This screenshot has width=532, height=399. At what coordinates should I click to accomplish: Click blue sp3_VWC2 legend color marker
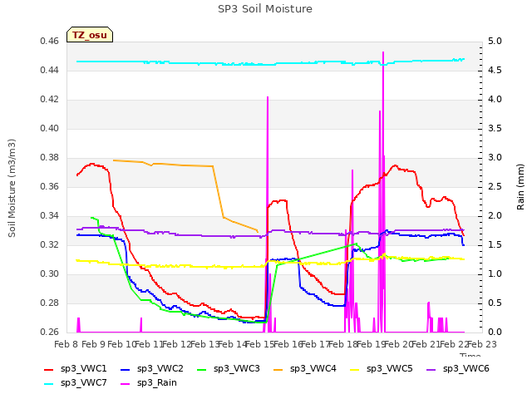point(126,369)
